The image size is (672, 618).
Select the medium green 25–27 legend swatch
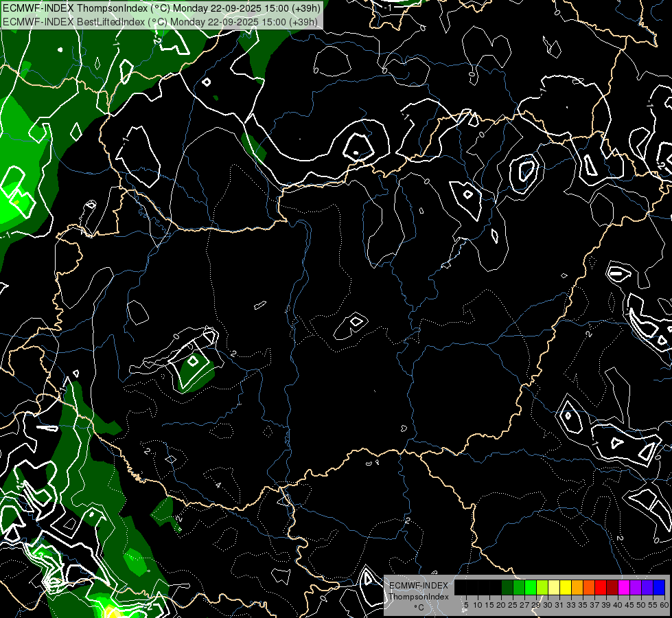pyautogui.click(x=519, y=588)
